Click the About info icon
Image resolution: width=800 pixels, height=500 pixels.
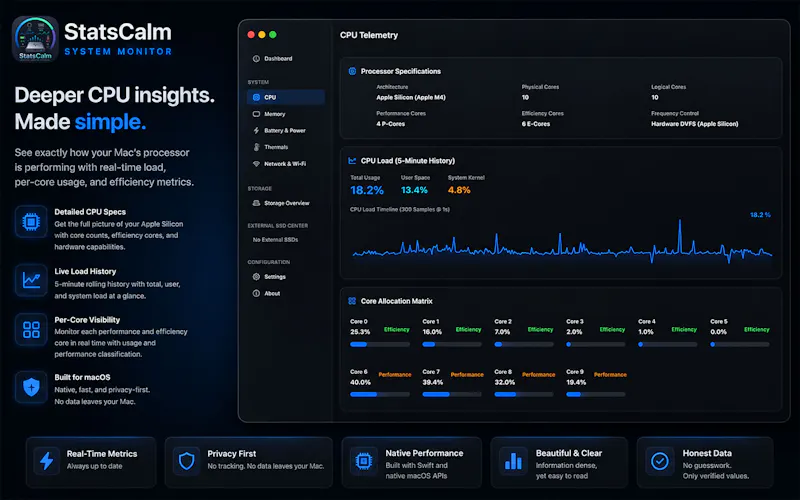click(x=256, y=293)
